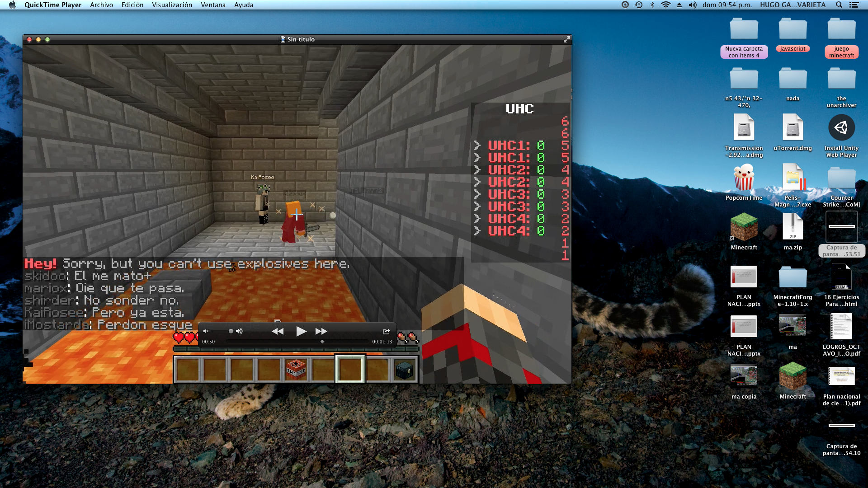Select the Pelis-Magn...7.exe file
The height and width of the screenshot is (488, 868).
[x=793, y=185]
